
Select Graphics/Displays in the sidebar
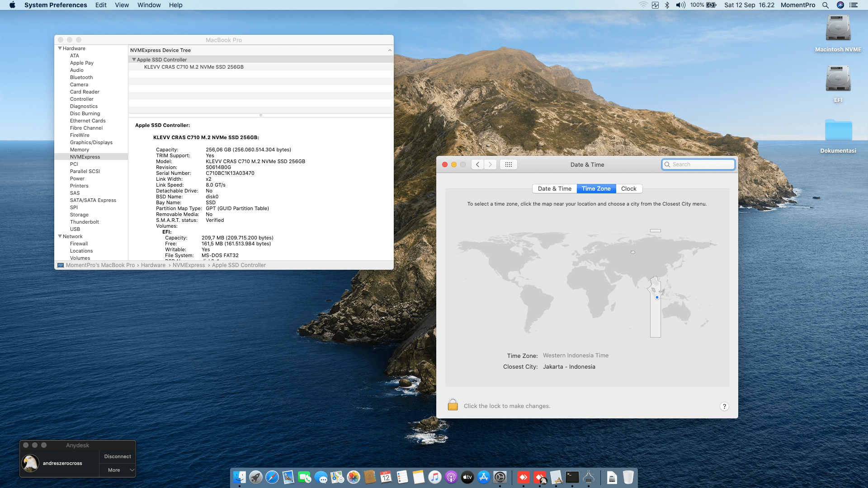pos(91,142)
